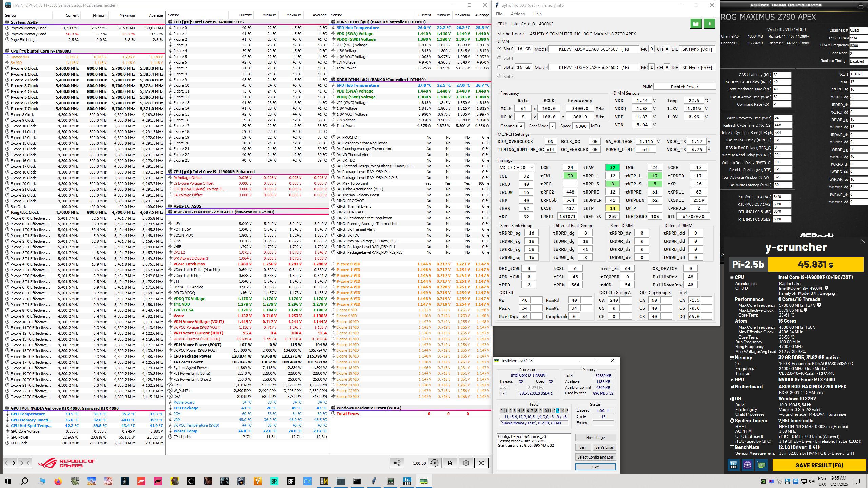The width and height of the screenshot is (868, 488).
Task: Select the Slot 1 DIMM radio button
Action: pos(499,58)
